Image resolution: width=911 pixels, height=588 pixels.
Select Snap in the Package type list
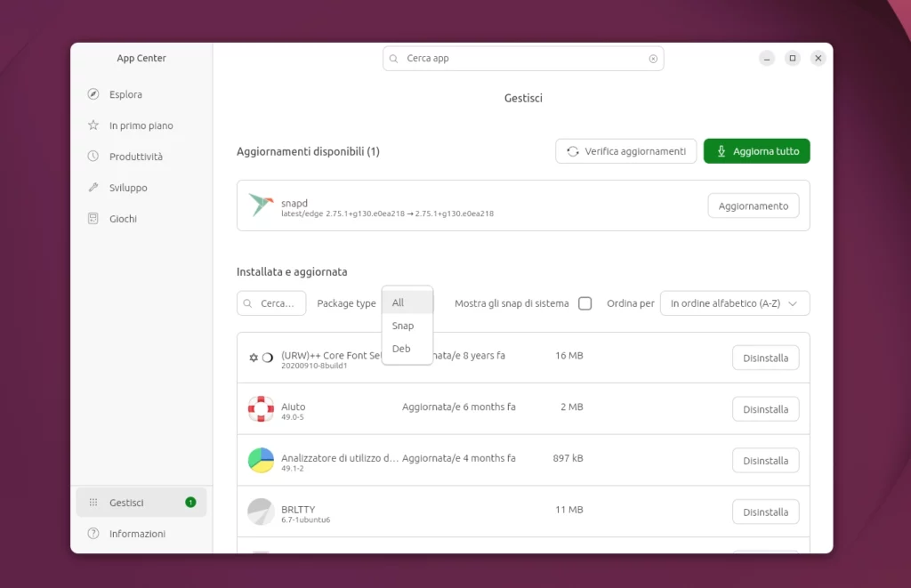pyautogui.click(x=404, y=326)
